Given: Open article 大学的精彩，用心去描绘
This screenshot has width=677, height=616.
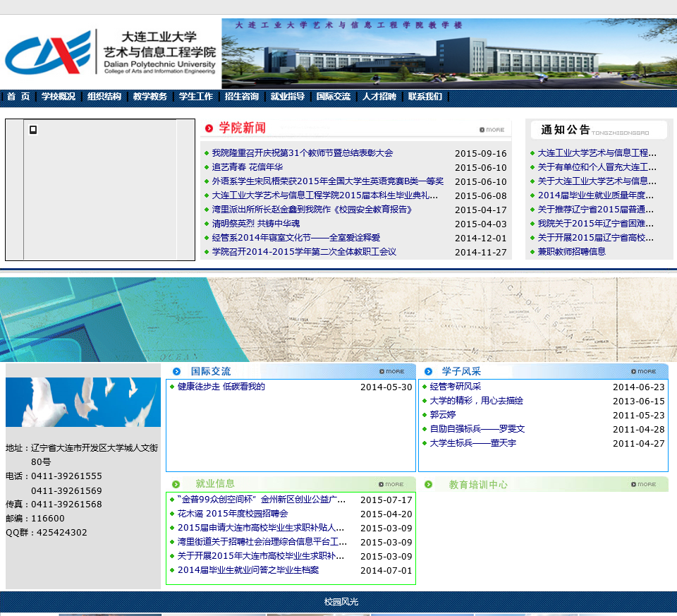Looking at the screenshot, I should [x=476, y=401].
